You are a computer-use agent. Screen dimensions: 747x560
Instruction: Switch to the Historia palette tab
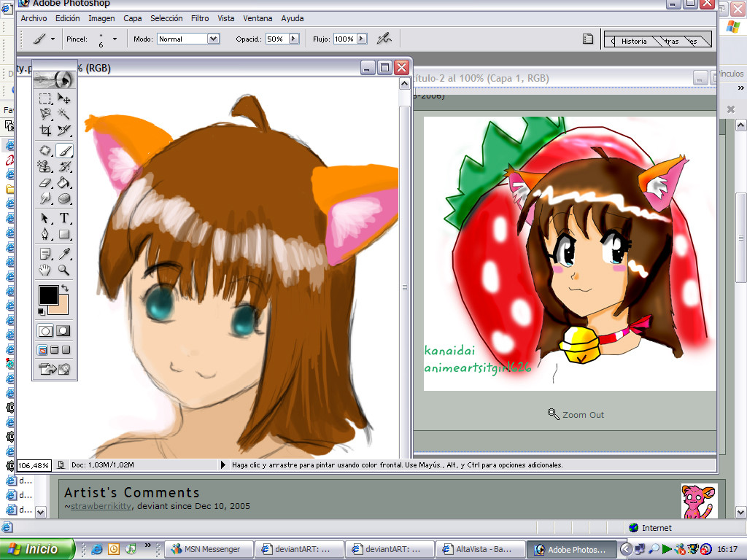click(634, 42)
